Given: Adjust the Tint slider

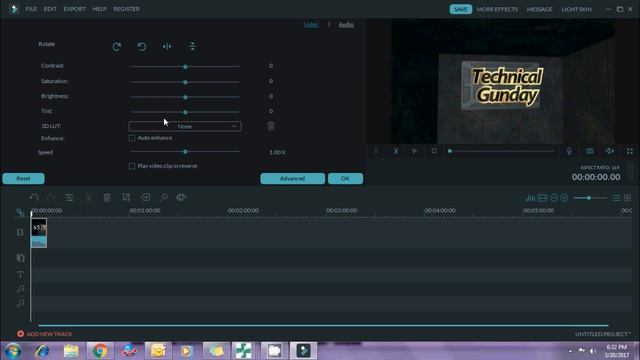Looking at the screenshot, I should (185, 112).
